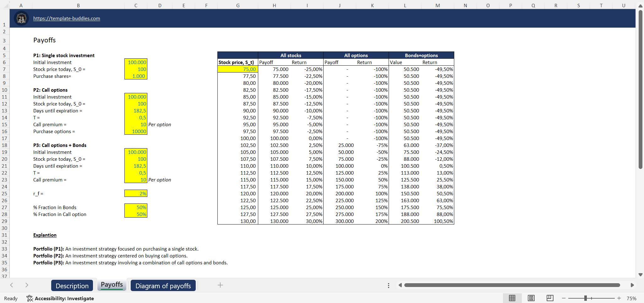Open the Diagram of payoffs sheet tab
This screenshot has width=644, height=303.
(163, 286)
